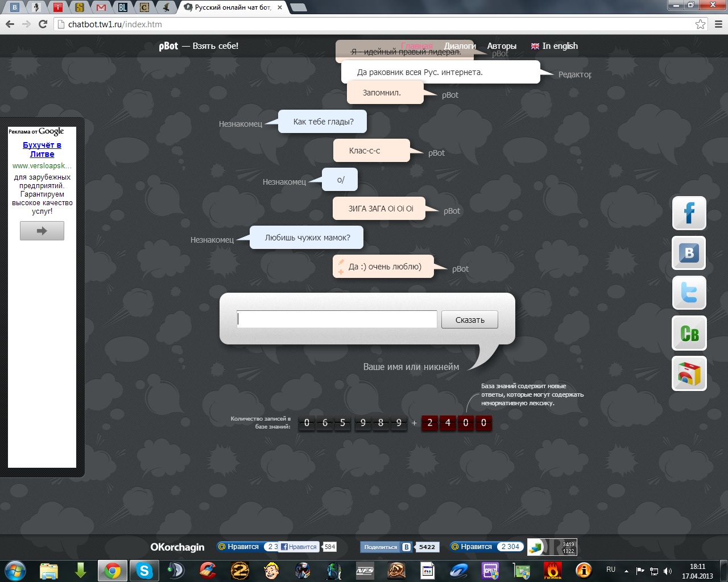Open a new browser tab
Image resolution: width=728 pixels, height=582 pixels.
coord(298,7)
